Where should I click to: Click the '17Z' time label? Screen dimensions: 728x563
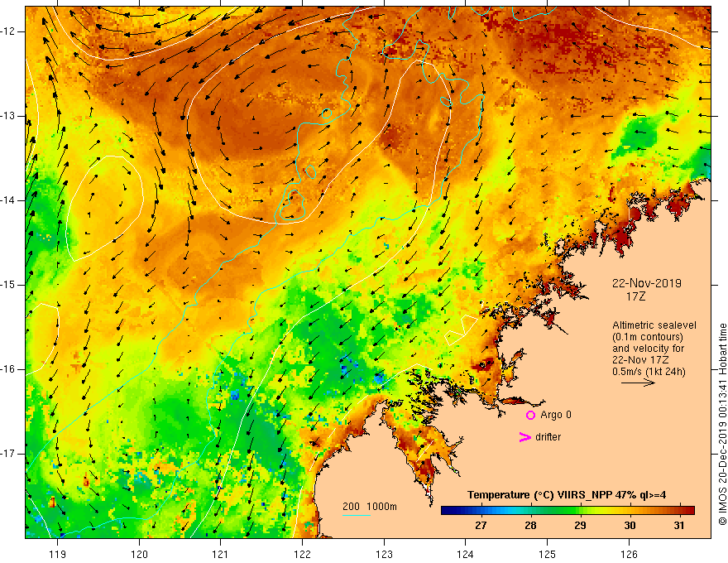coord(635,296)
